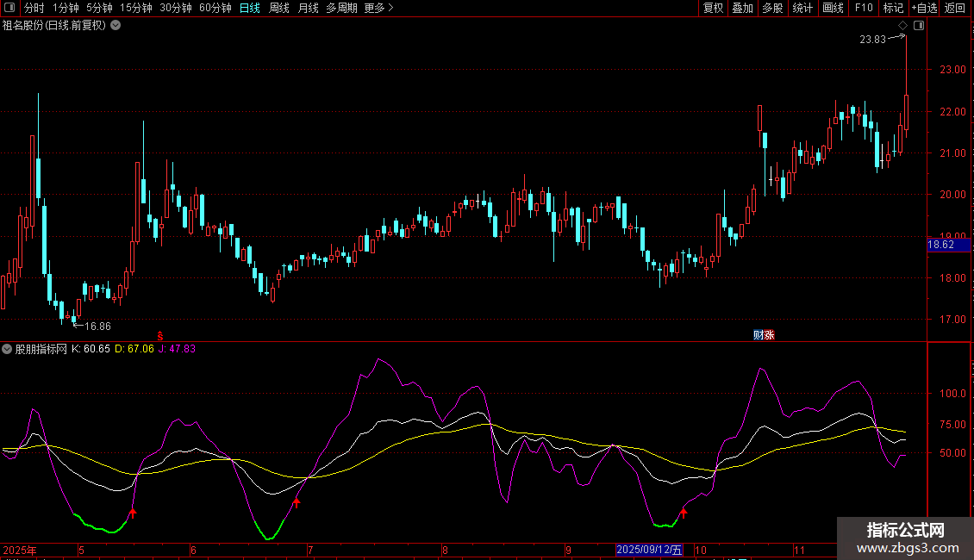Viewport: 974px width, 560px height.
Task: Click the red arrow signal near month 7
Action: pos(297,502)
